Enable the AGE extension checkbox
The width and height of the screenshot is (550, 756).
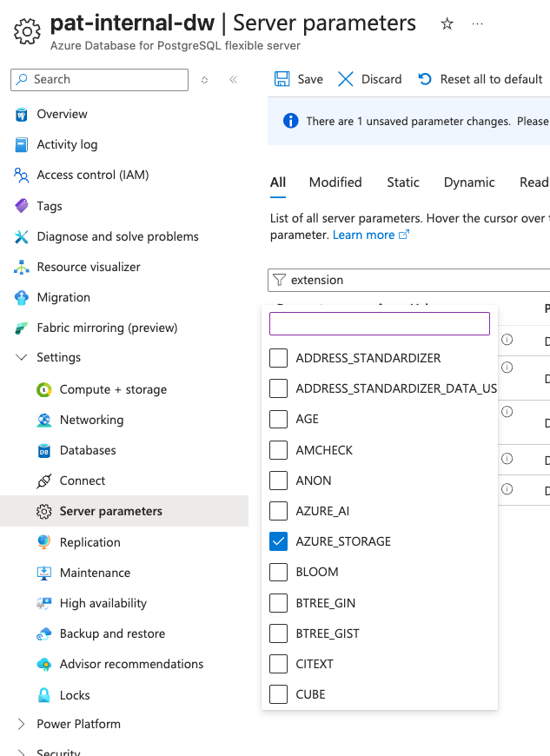[278, 419]
